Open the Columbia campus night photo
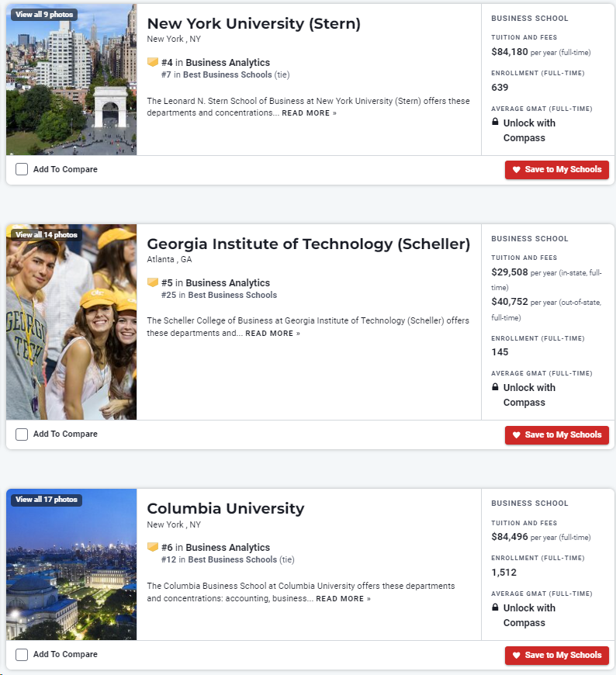This screenshot has height=675, width=616. [71, 564]
